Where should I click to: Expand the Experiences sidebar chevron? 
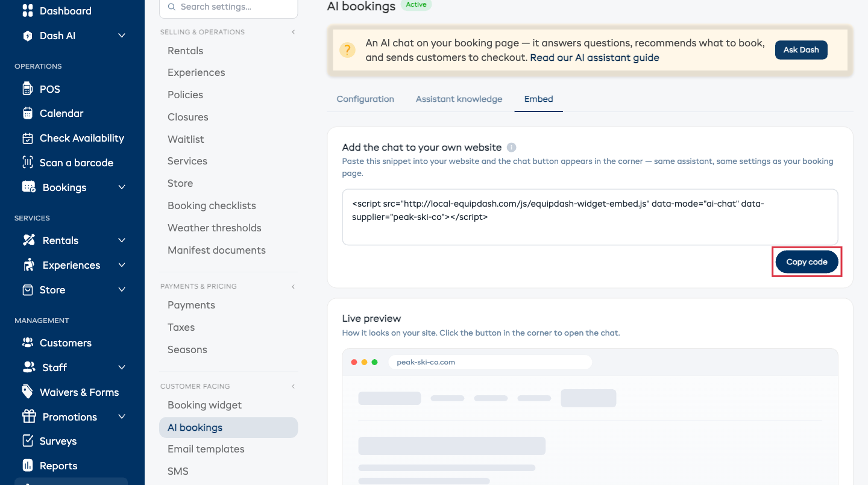point(122,265)
